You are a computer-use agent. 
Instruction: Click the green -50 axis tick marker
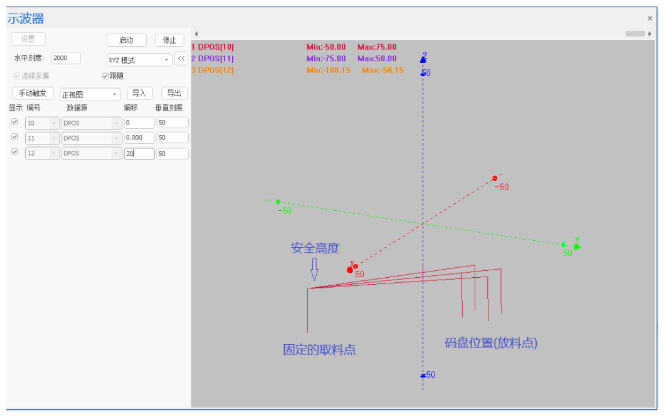(x=278, y=202)
